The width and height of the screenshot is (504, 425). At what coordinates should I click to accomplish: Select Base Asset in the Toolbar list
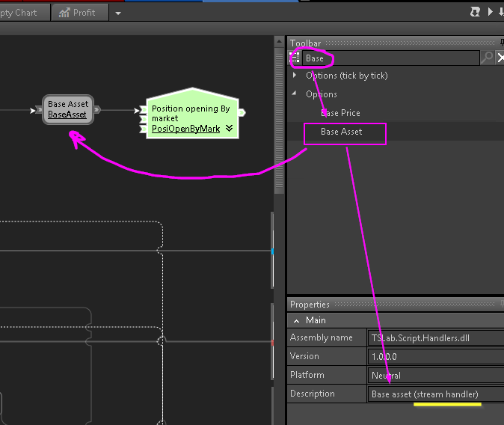point(342,132)
